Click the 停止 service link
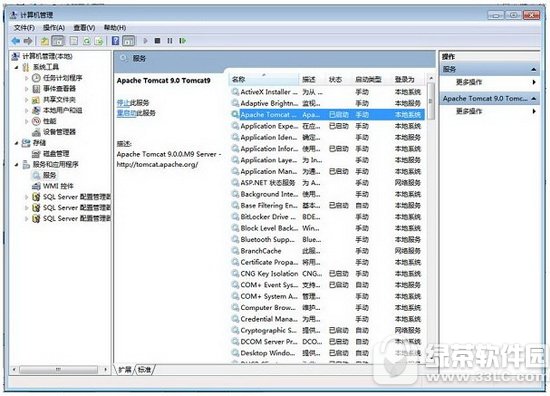 (123, 103)
